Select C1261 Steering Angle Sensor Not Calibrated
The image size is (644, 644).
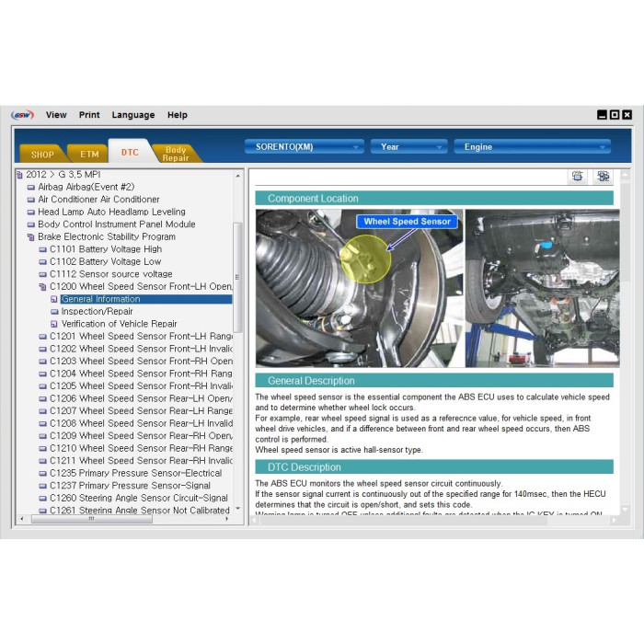140,510
